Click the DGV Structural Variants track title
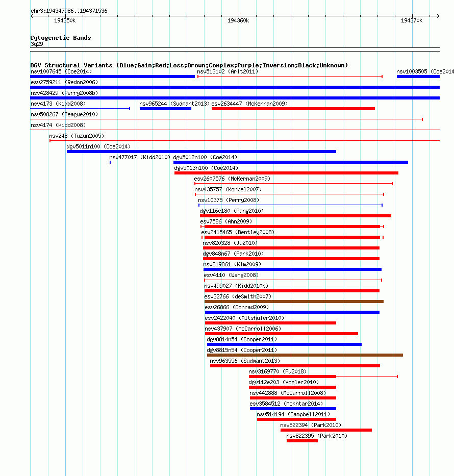The height and width of the screenshot is (476, 454). pyautogui.click(x=189, y=65)
